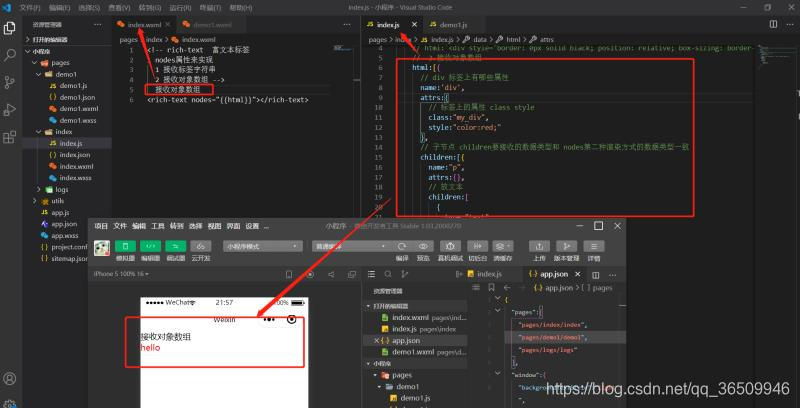Click the 上传 upload icon
The image size is (800, 408).
click(539, 246)
